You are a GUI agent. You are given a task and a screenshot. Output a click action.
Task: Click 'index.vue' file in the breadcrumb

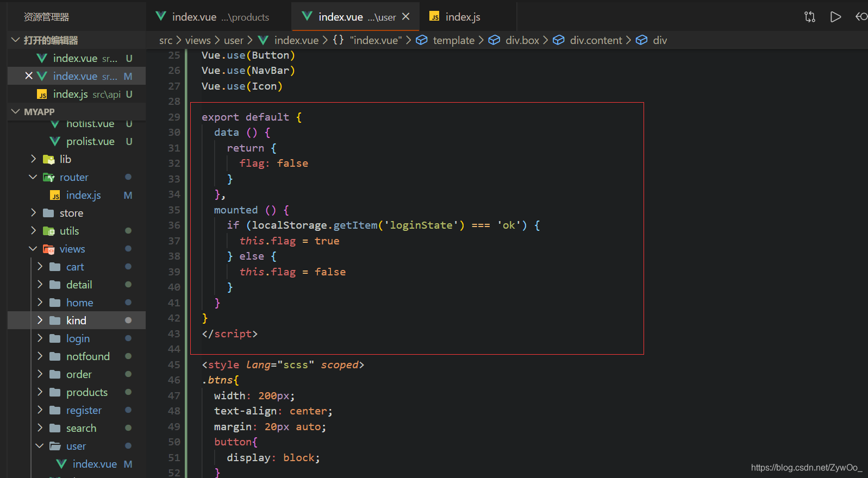tap(296, 40)
